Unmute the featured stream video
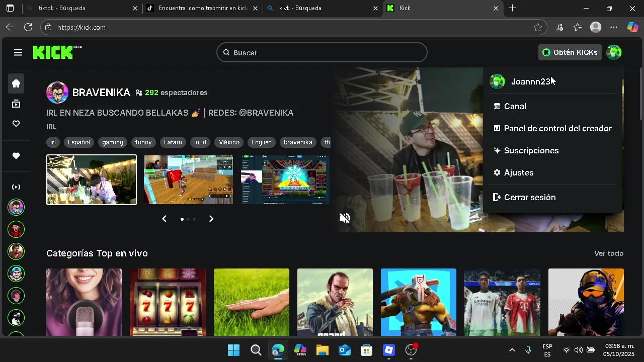644x362 pixels. pos(345,218)
